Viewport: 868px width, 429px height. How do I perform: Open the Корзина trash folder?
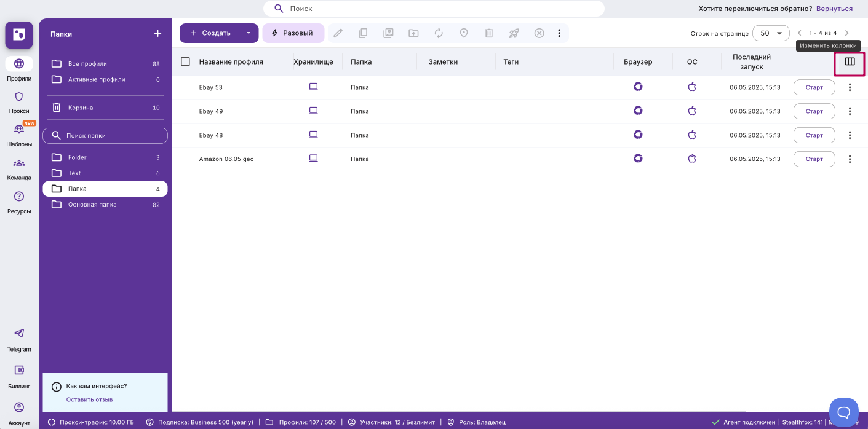pyautogui.click(x=105, y=108)
